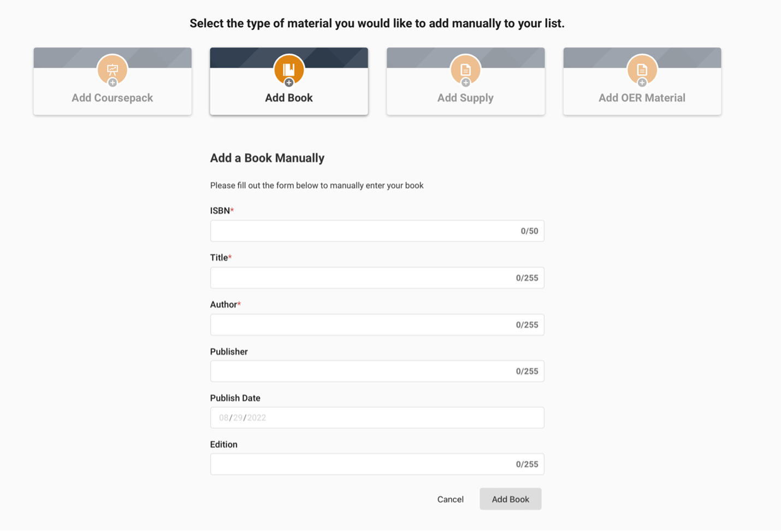781x532 pixels.
Task: Switch to the Add Coursepack card label
Action: (112, 98)
